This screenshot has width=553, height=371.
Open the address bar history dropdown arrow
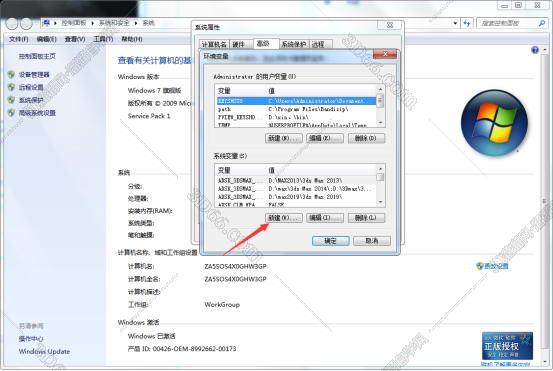click(455, 24)
